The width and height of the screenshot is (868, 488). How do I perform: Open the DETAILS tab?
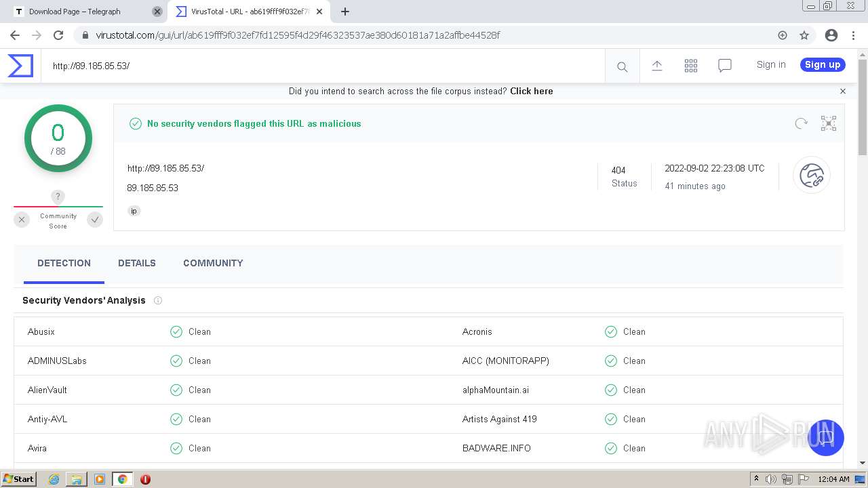(x=137, y=263)
